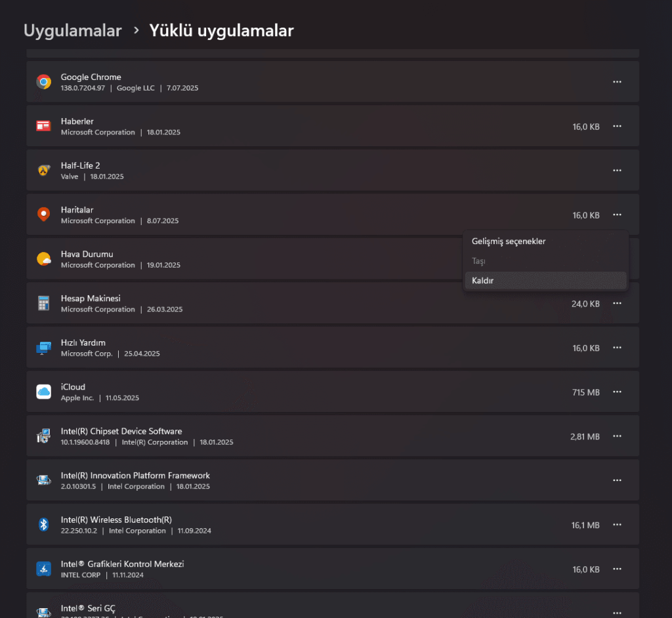Click the Intel Wireless Bluetooth icon

point(44,525)
